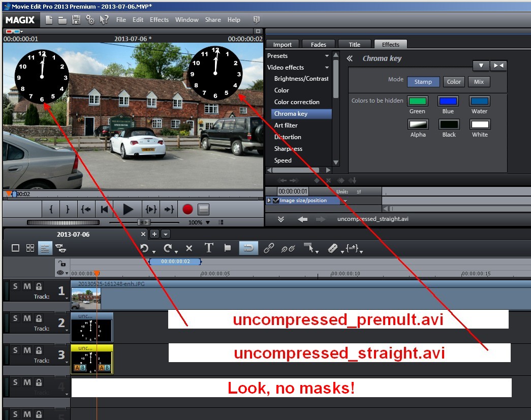
Task: Select the mouse mode arrow tool
Action: pos(308,248)
